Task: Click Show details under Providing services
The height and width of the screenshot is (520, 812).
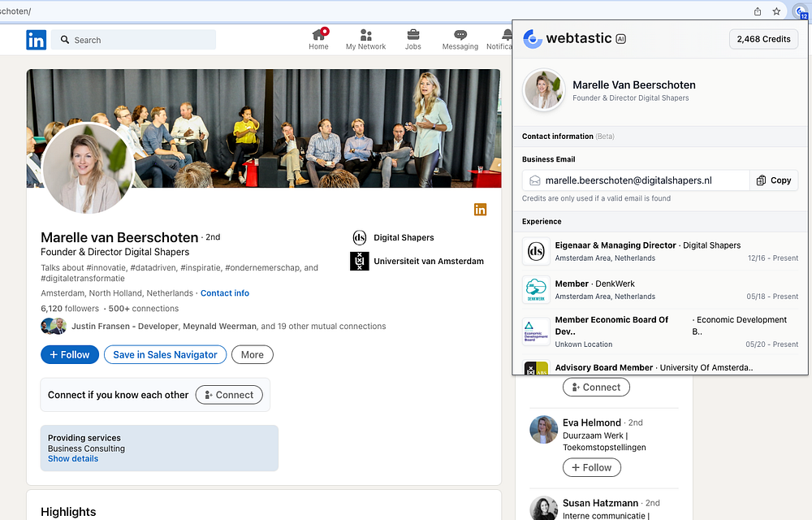Action: (x=73, y=459)
